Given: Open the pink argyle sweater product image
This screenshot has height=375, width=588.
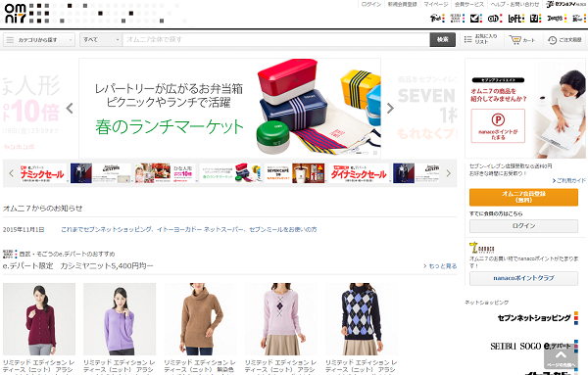Looking at the screenshot, I should tap(281, 319).
